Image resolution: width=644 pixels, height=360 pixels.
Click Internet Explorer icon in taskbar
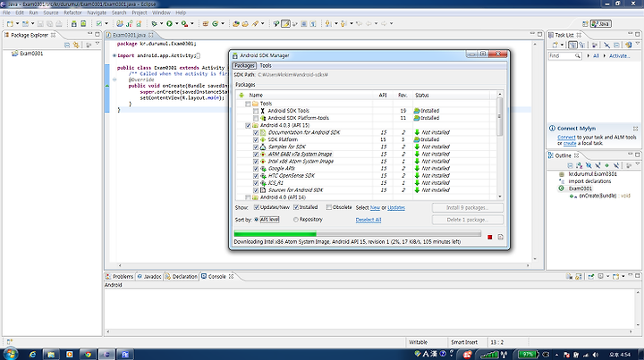tap(32, 355)
